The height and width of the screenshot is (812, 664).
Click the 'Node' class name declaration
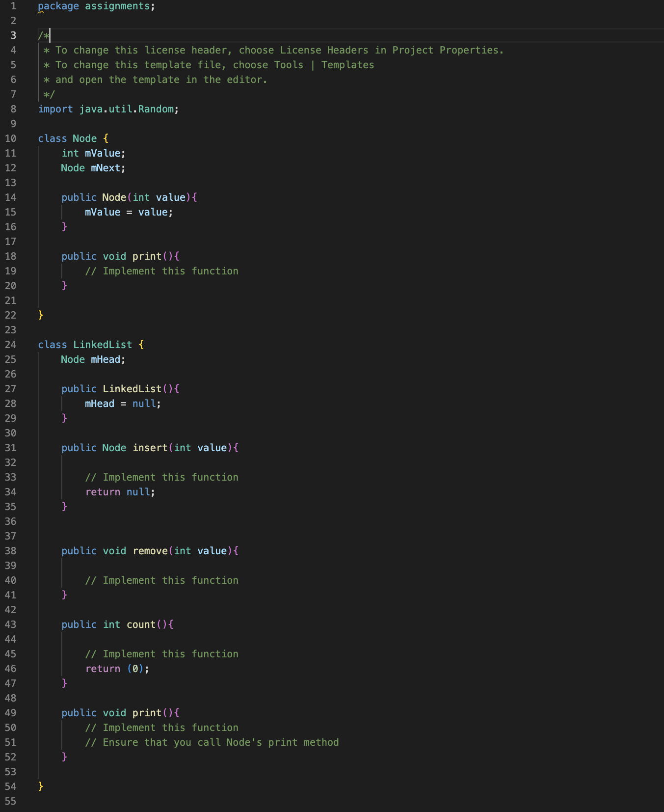[85, 138]
